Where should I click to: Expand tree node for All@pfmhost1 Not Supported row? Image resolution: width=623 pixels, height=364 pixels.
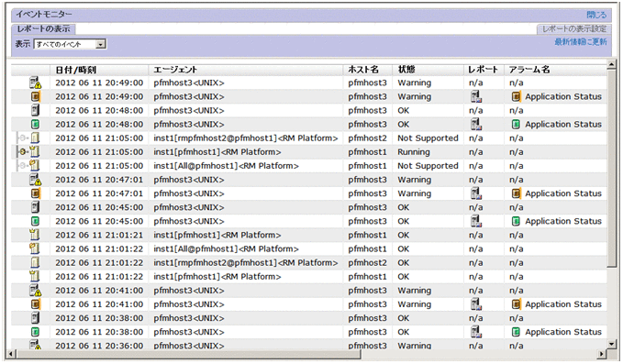pos(23,166)
